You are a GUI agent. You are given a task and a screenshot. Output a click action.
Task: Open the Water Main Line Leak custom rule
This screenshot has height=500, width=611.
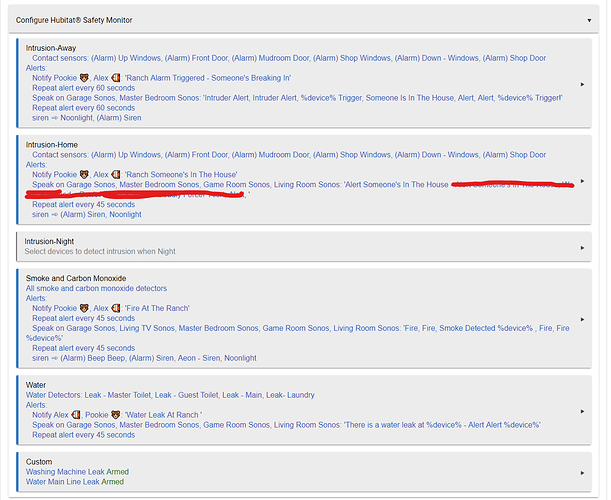[74, 482]
